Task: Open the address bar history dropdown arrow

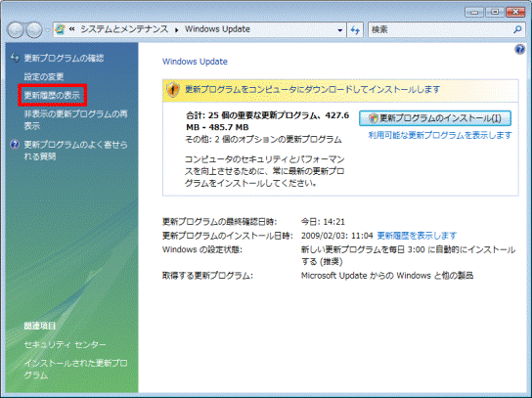Action: [x=340, y=30]
